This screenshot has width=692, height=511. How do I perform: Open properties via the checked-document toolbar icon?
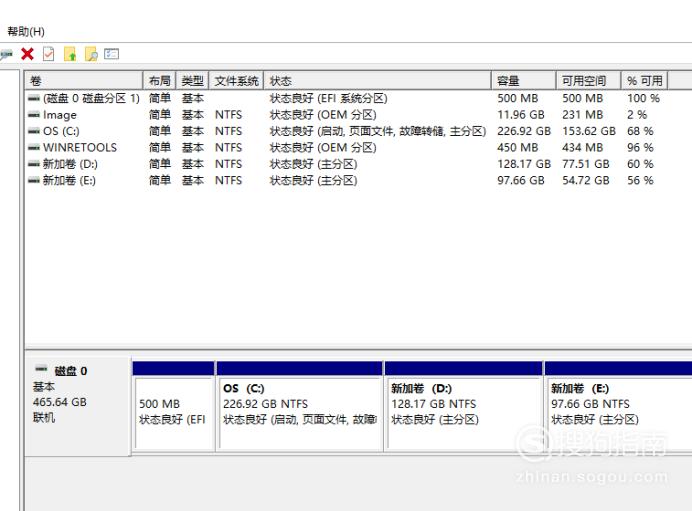(49, 54)
